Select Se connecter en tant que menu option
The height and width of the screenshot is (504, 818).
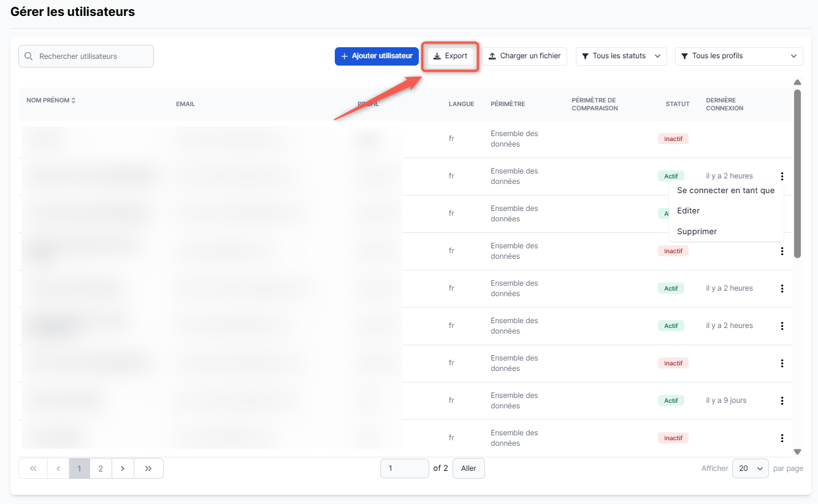click(x=725, y=191)
